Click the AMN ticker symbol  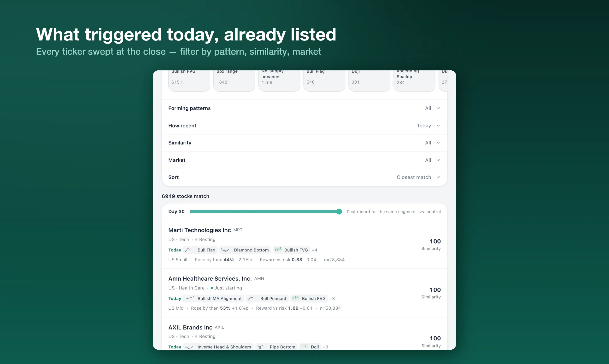tap(259, 279)
